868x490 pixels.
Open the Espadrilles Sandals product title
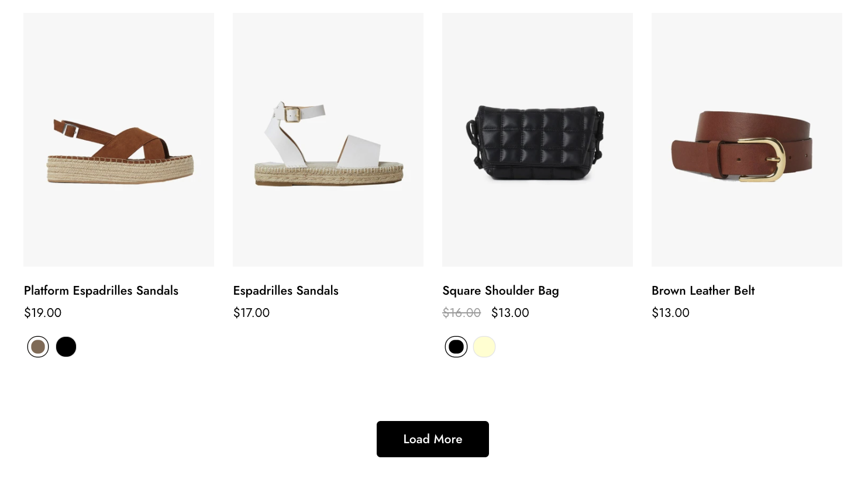[285, 291]
